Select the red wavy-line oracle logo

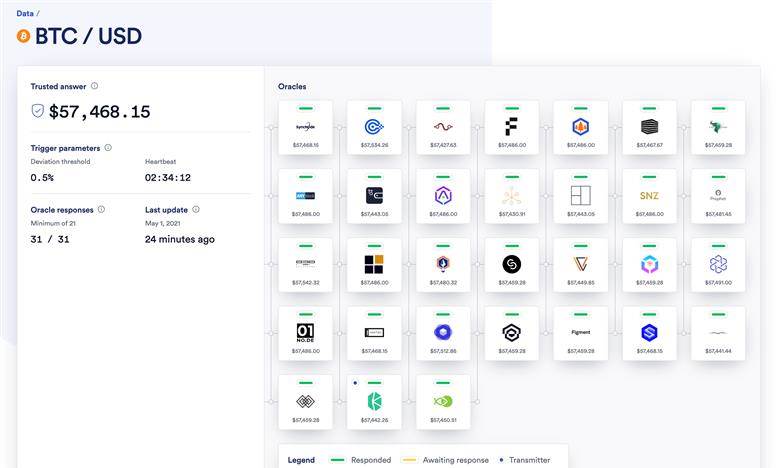[443, 127]
